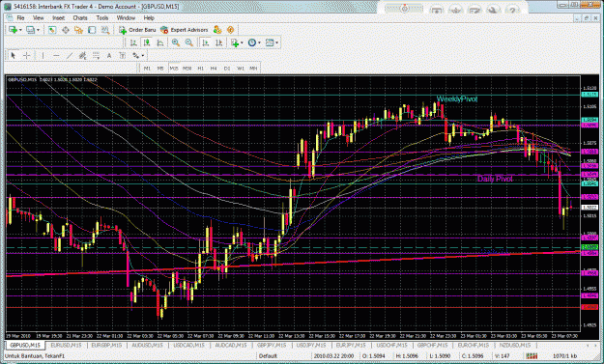The height and width of the screenshot is (364, 604).
Task: Switch to the EURGBP,M15 chart tab
Action: (x=106, y=345)
